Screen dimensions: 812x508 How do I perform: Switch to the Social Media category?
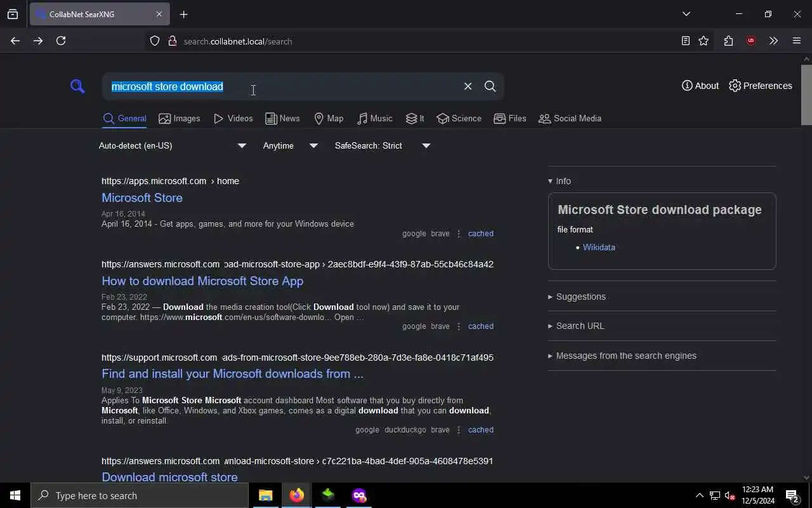click(x=570, y=119)
